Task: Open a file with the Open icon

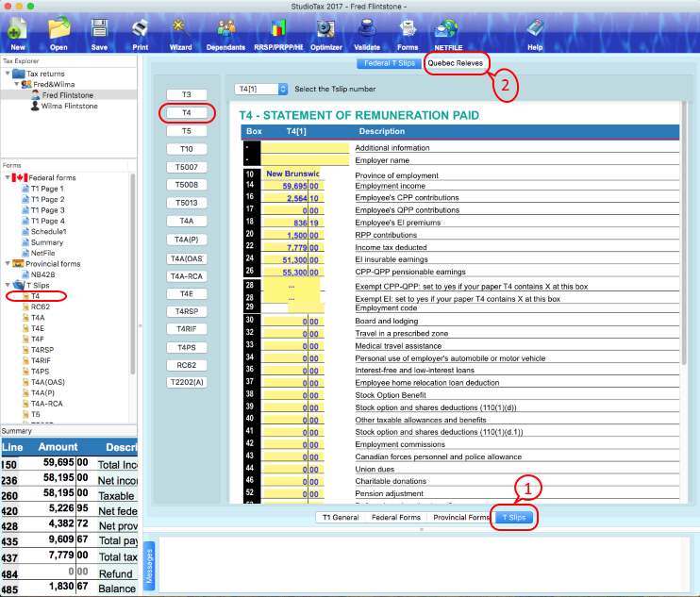Action: (58, 34)
